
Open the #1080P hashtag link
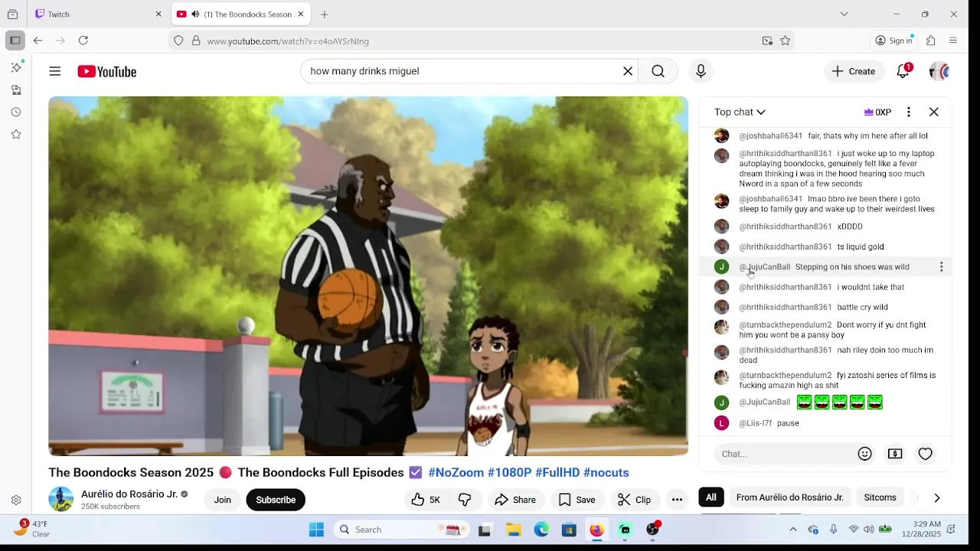click(x=509, y=472)
